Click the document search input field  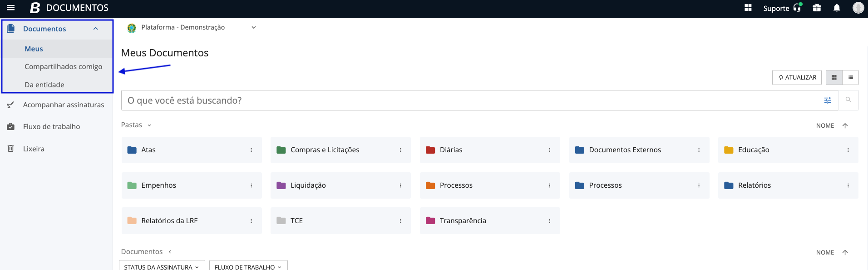click(x=468, y=100)
